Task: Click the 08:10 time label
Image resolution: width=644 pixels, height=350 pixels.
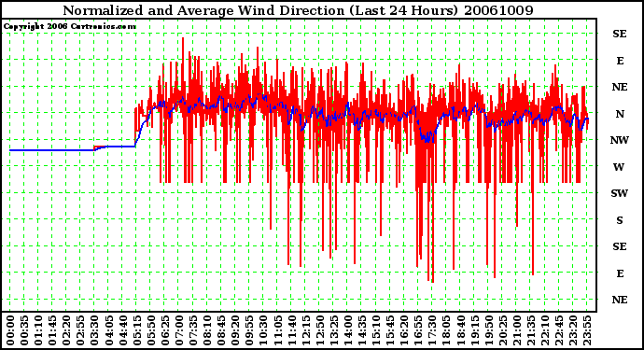Action: tap(207, 330)
